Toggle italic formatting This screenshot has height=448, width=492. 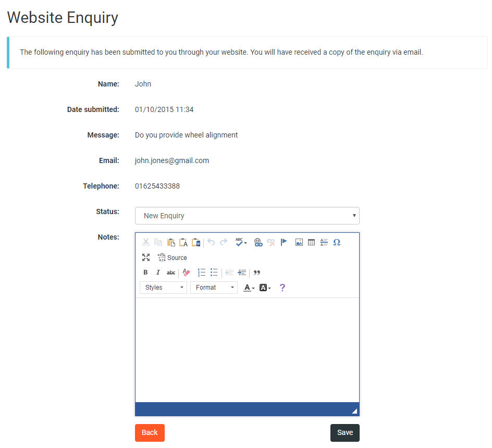pos(158,272)
